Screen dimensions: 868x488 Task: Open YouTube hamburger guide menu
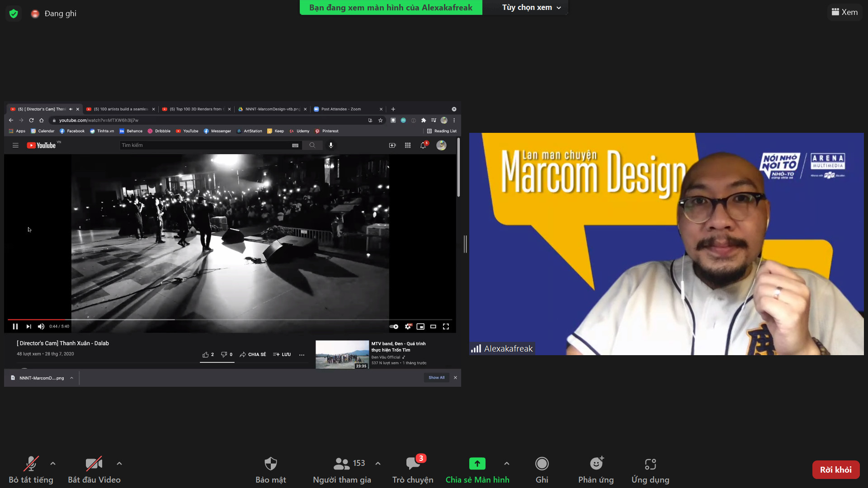(15, 145)
